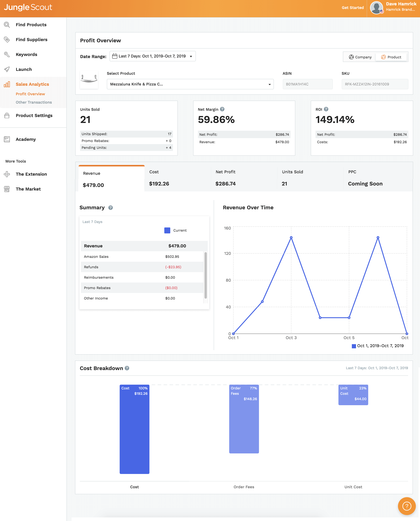The height and width of the screenshot is (521, 420).
Task: Click the chart date range legend swatch
Action: pos(354,346)
